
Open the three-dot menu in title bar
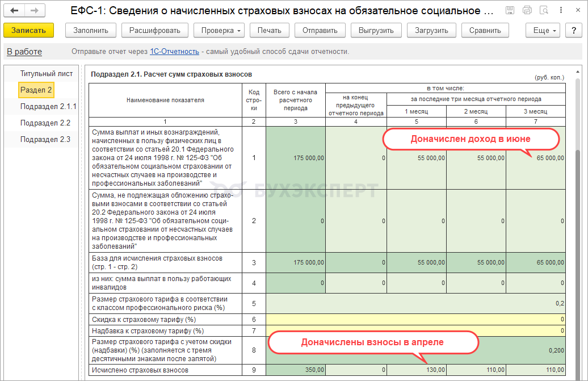(561, 10)
